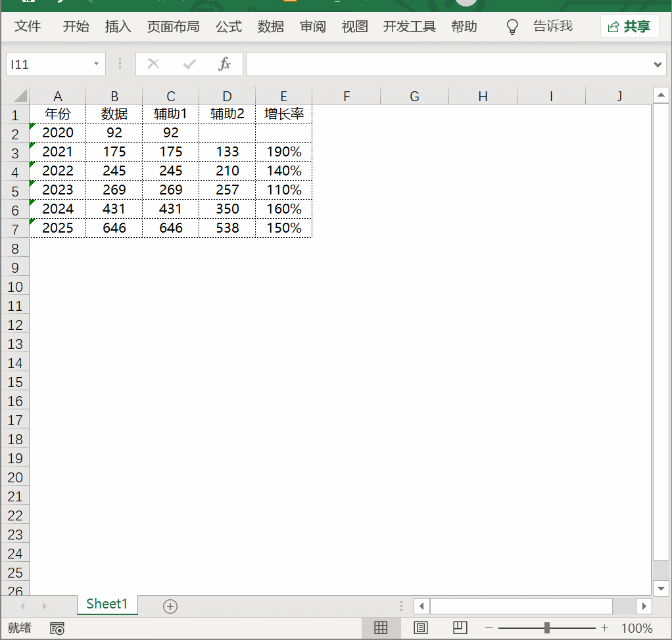Switch to Page Break Preview icon
Viewport: 672px width, 640px height.
pyautogui.click(x=460, y=628)
